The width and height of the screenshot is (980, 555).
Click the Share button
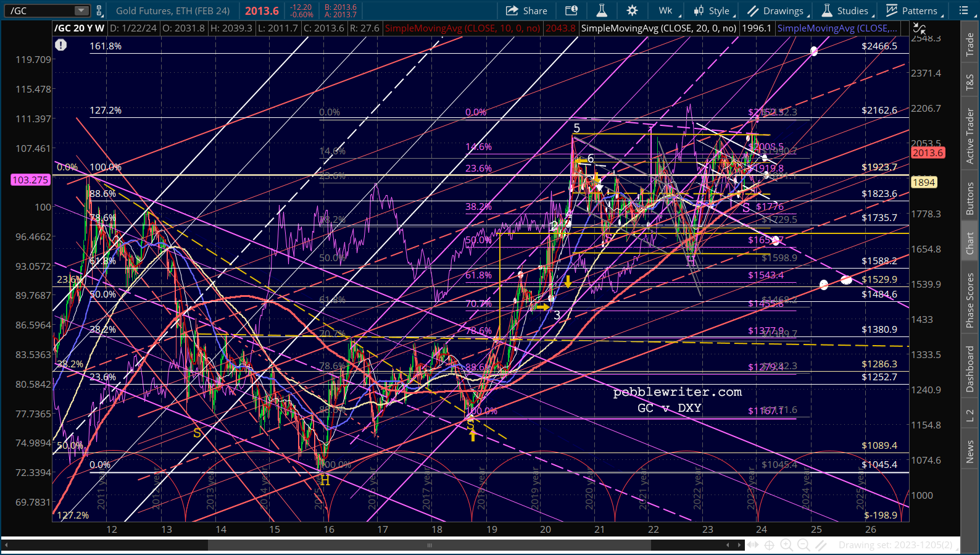pyautogui.click(x=526, y=10)
